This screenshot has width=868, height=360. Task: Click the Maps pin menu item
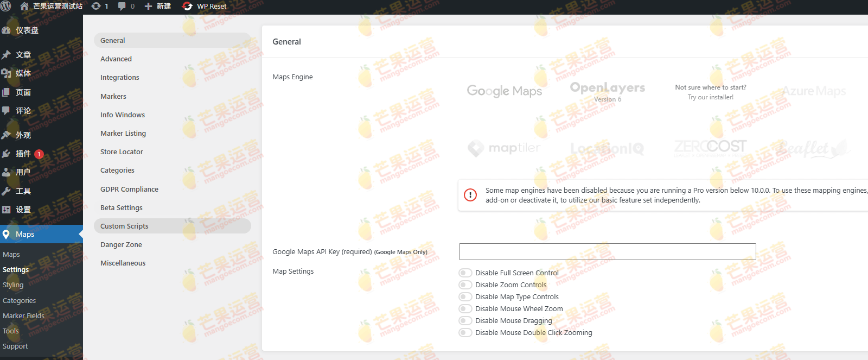[41, 234]
